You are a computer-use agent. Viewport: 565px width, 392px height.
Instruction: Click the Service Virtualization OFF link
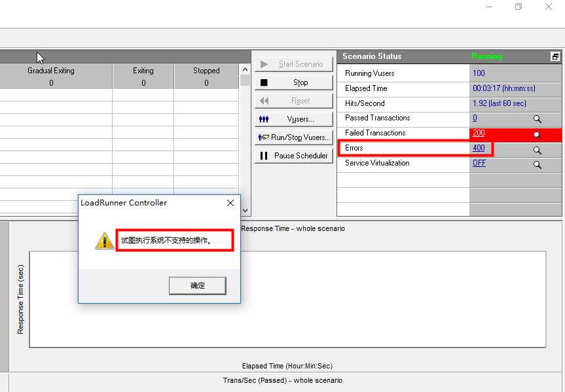(x=479, y=163)
